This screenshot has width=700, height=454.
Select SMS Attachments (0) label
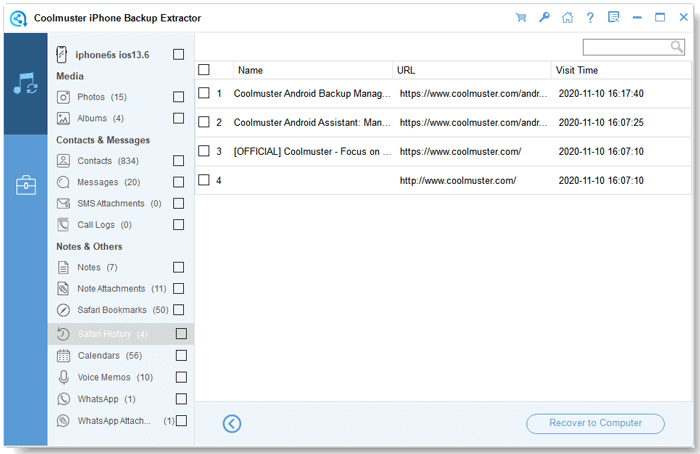[119, 204]
